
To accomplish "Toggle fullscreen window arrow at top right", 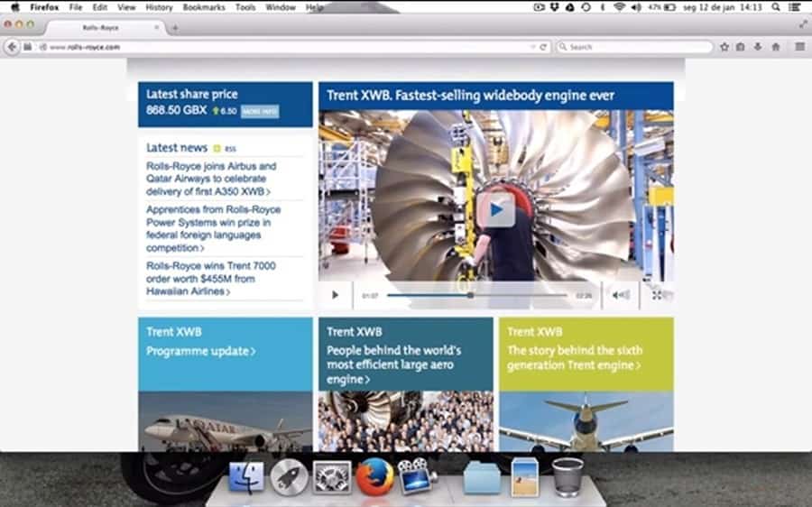I will pos(803,23).
